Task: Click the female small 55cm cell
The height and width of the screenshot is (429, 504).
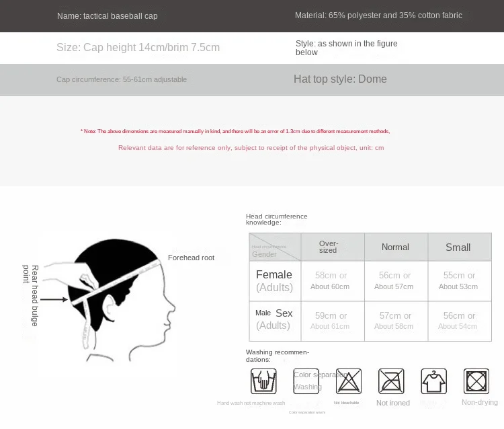Action: click(458, 281)
